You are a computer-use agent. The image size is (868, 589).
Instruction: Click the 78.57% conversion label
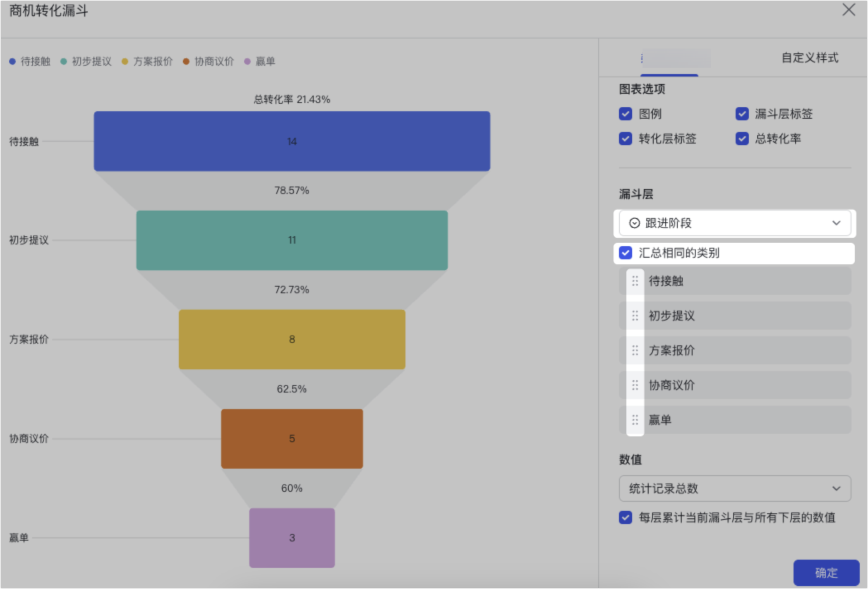(x=292, y=190)
